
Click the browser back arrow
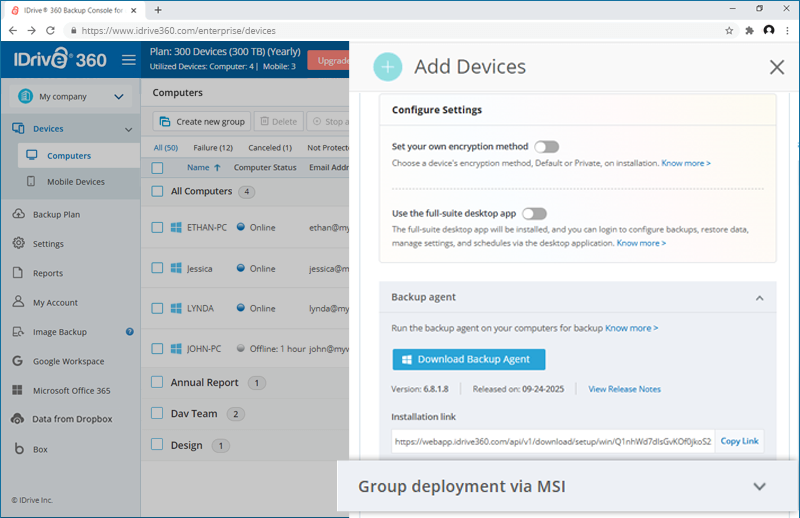(13, 31)
